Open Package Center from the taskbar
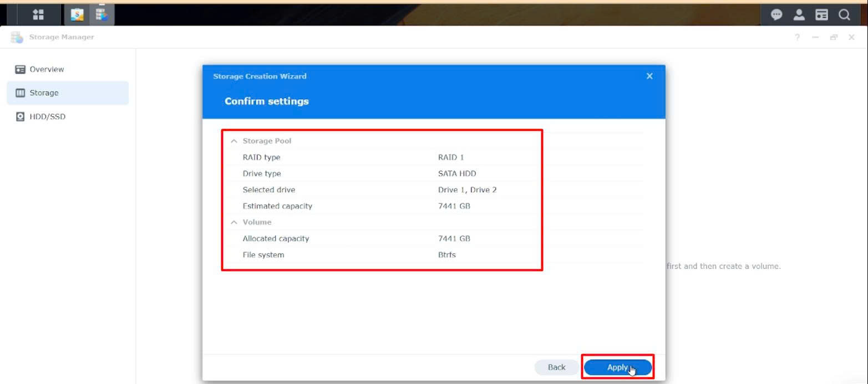 77,15
